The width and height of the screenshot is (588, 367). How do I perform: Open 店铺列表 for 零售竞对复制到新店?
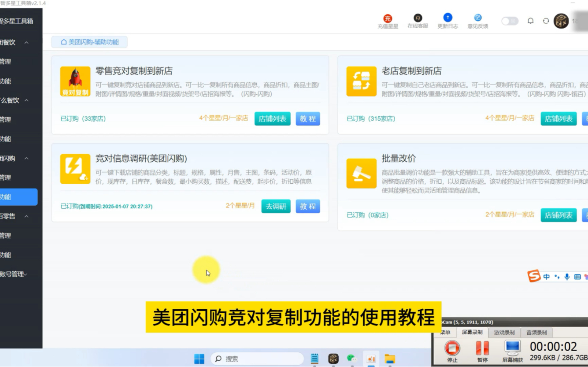272,119
